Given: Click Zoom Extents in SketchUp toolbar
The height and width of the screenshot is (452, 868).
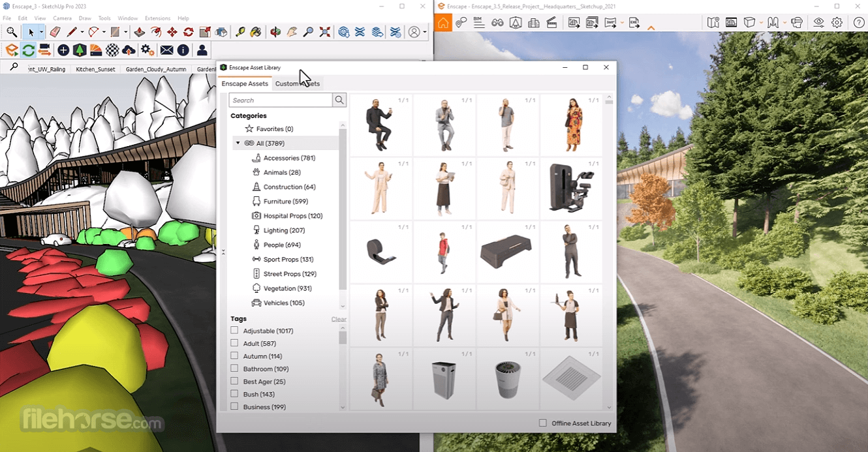Looking at the screenshot, I should point(325,32).
